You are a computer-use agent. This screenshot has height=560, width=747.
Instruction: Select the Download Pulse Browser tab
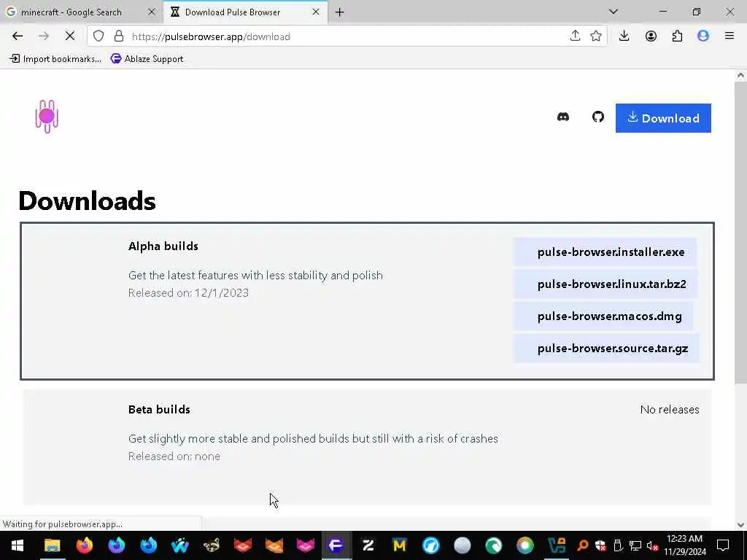[x=233, y=12]
